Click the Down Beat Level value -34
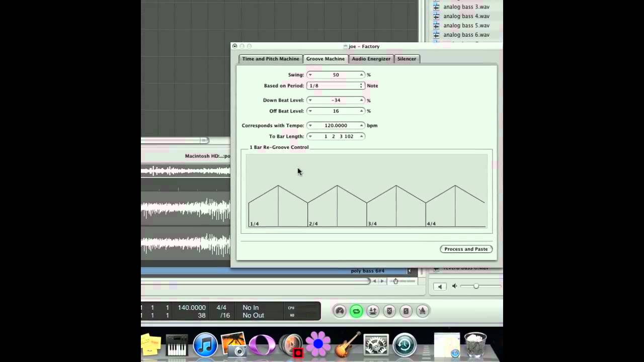Image resolution: width=644 pixels, height=362 pixels. (336, 100)
